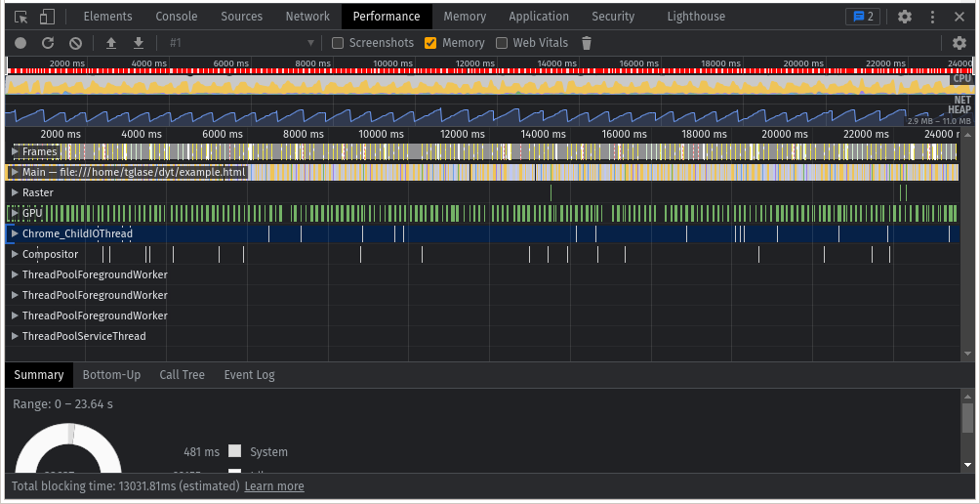The height and width of the screenshot is (504, 980).
Task: Click the Chrome_ChildIOThread track label
Action: [x=77, y=233]
